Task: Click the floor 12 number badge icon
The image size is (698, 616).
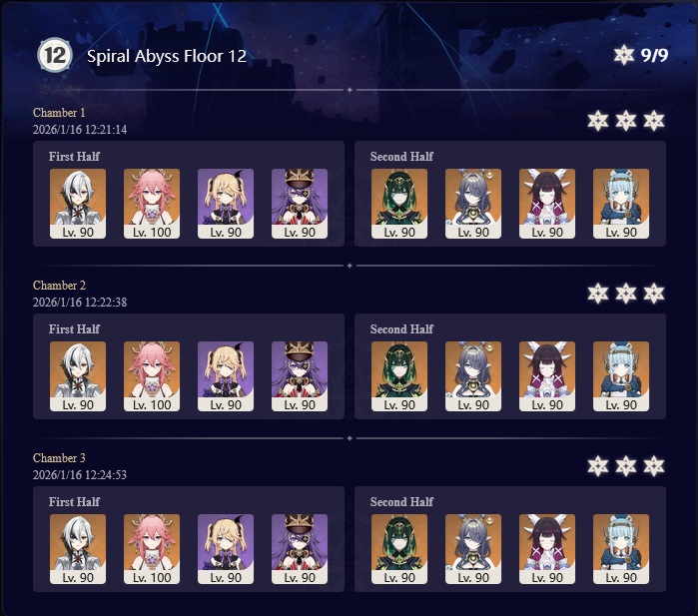Action: tap(55, 55)
